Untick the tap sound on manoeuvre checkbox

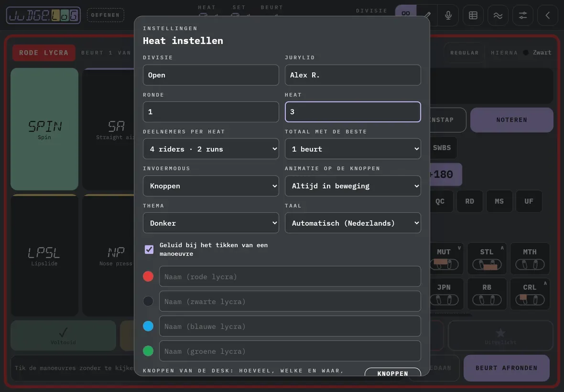[x=149, y=249]
